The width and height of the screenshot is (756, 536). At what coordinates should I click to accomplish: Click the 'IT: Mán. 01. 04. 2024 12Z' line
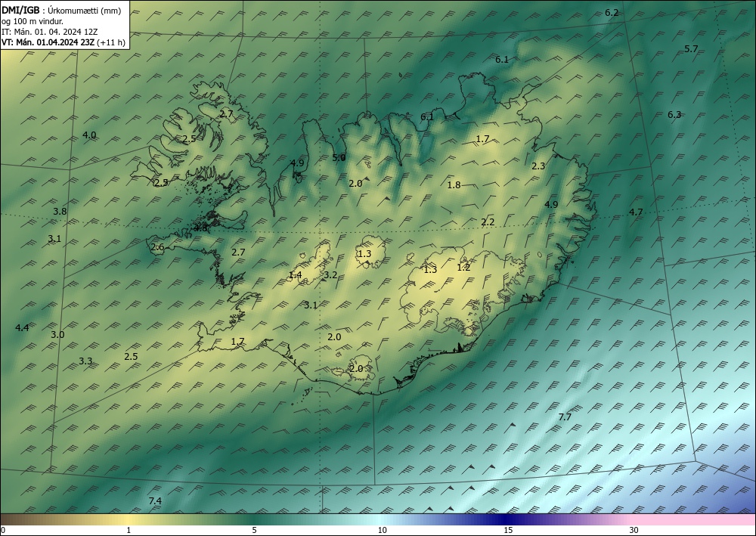click(x=49, y=32)
